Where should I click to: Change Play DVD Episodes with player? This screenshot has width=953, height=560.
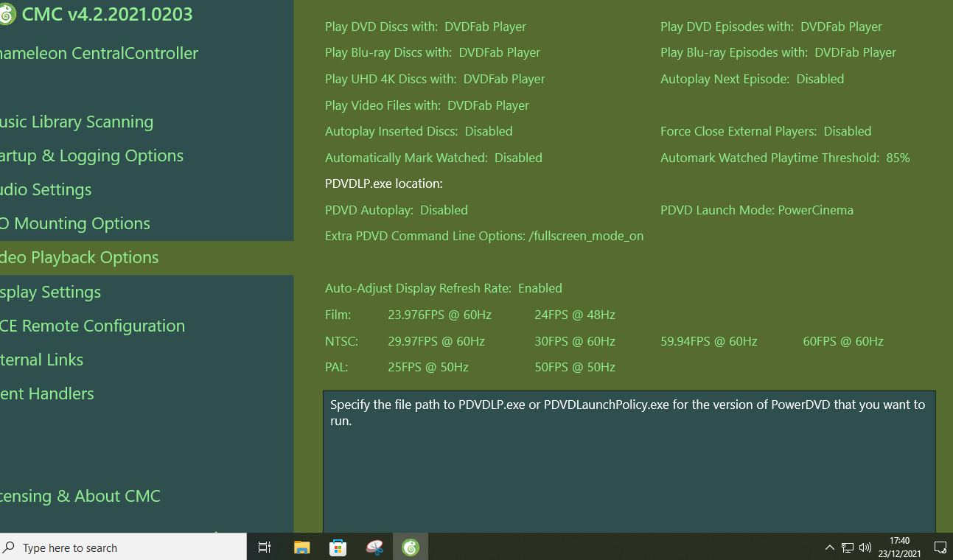point(771,27)
